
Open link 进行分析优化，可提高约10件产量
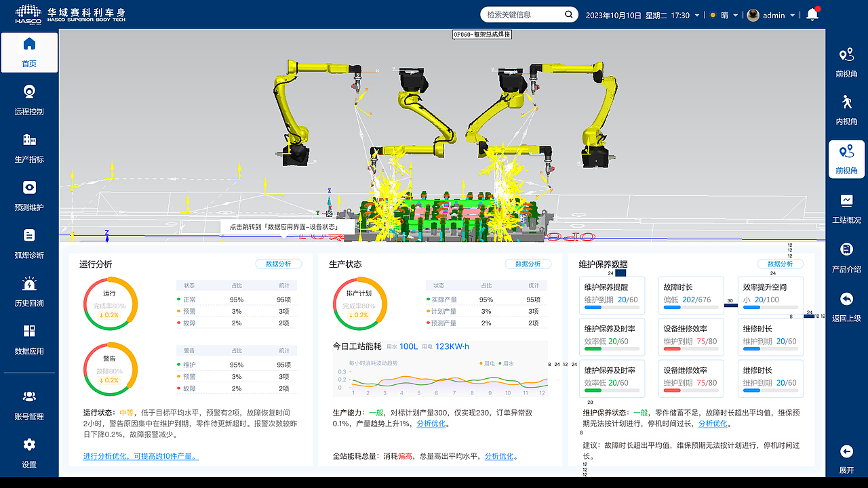point(141,456)
